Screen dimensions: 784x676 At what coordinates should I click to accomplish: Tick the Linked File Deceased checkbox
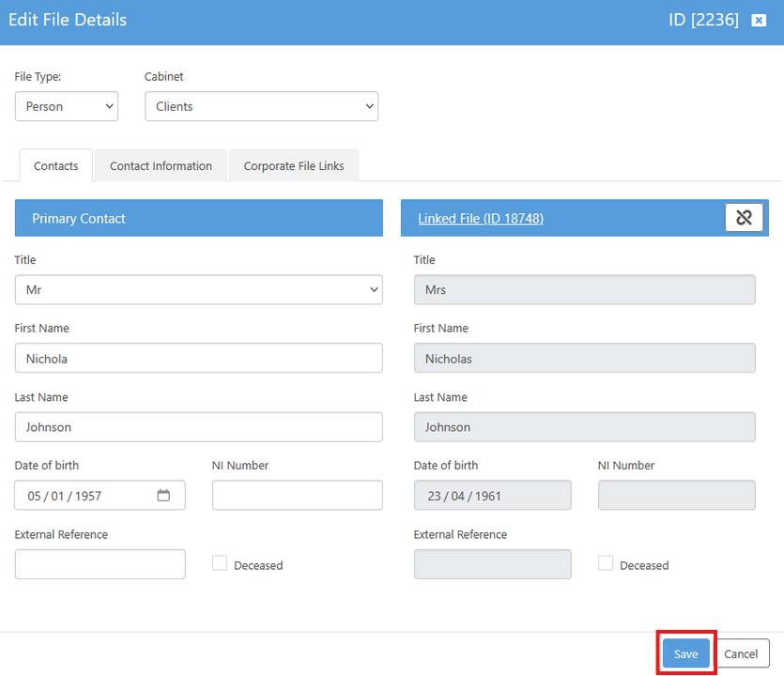pyautogui.click(x=606, y=563)
